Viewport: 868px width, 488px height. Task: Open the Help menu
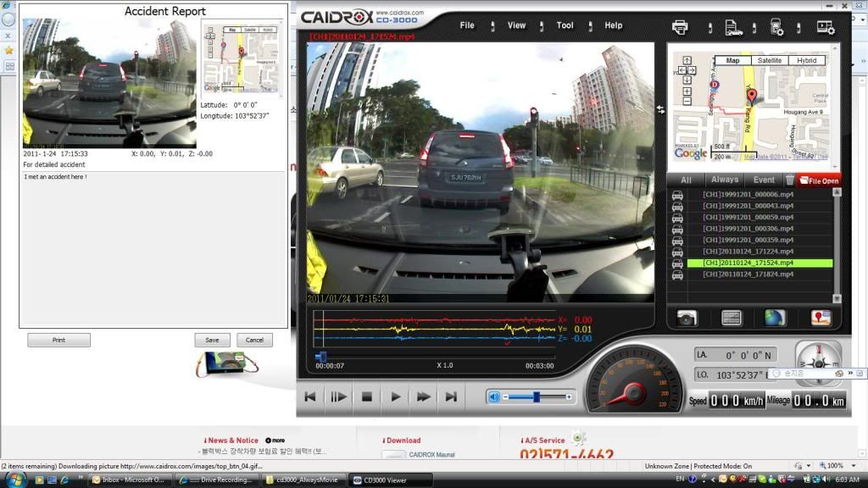point(614,25)
